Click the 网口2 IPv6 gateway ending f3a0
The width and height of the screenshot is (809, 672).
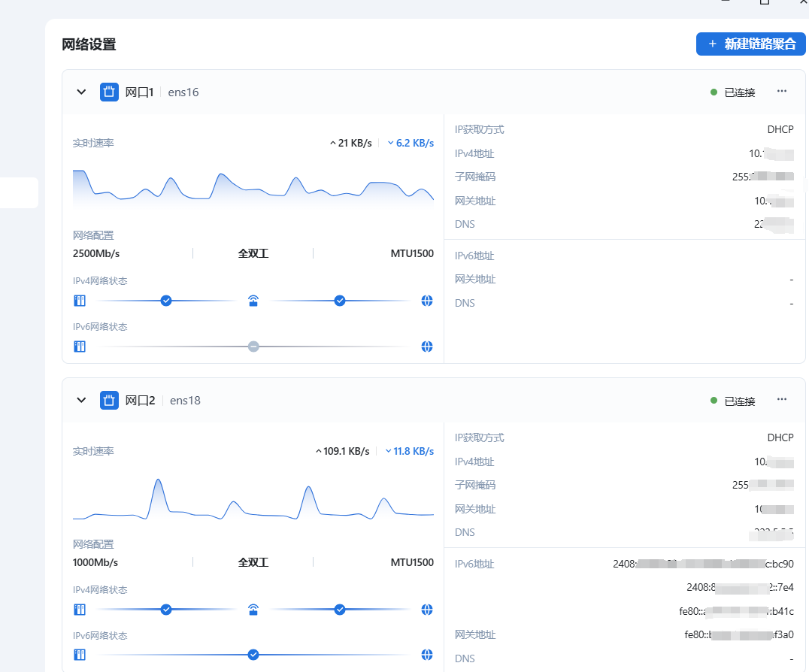tap(739, 635)
